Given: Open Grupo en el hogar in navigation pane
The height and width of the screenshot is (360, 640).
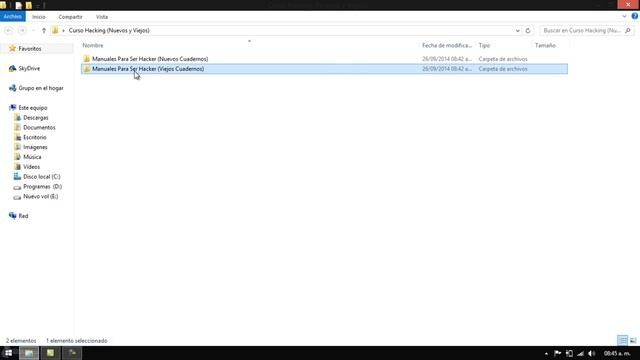Looking at the screenshot, I should coord(41,88).
